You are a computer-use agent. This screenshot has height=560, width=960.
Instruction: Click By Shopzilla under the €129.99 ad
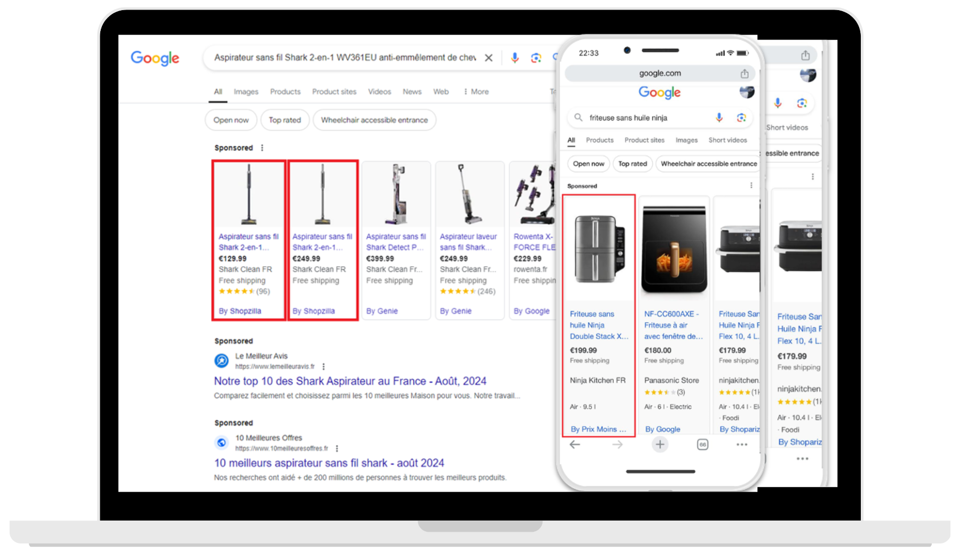click(240, 311)
